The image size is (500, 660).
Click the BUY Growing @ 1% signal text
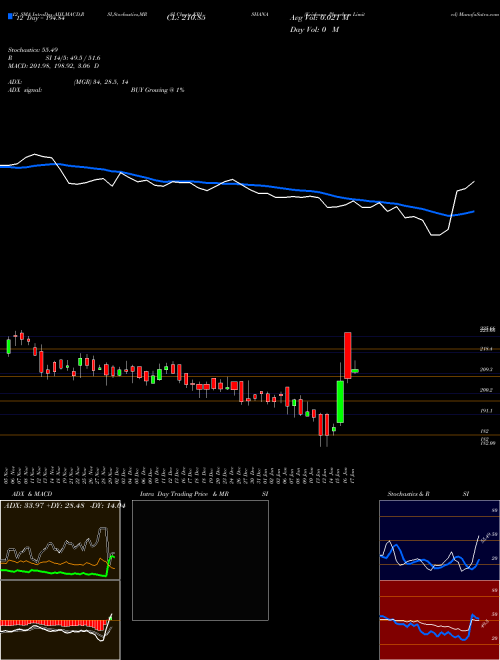(x=157, y=90)
